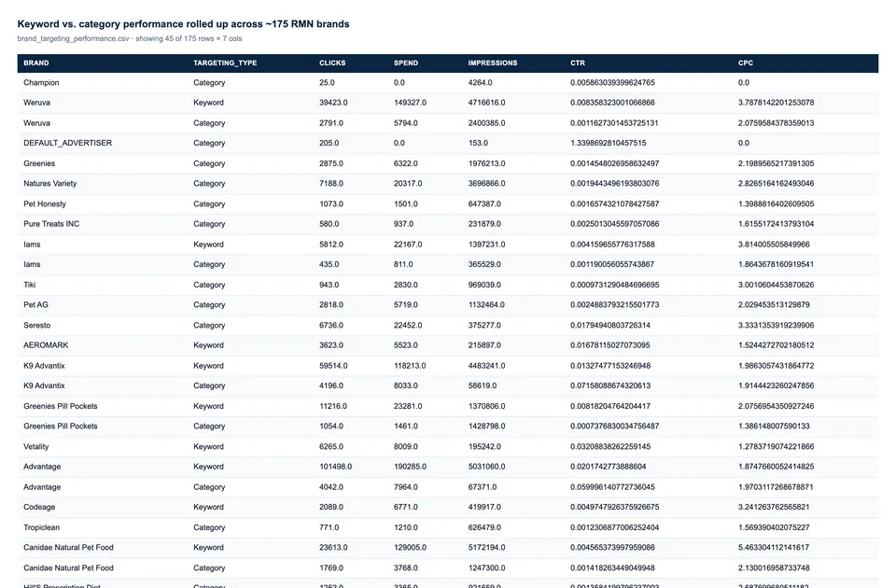The width and height of the screenshot is (896, 588).
Task: Click Pet AG impressions 1132464.0
Action: (x=486, y=304)
